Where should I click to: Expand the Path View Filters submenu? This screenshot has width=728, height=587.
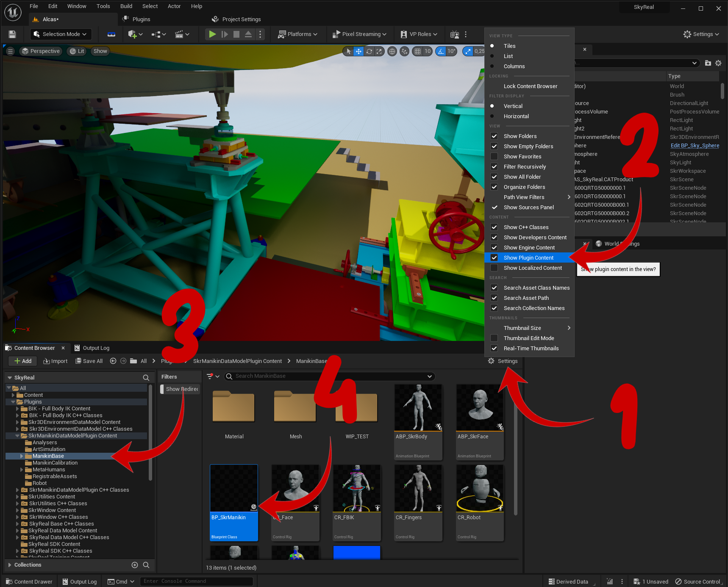click(x=529, y=197)
